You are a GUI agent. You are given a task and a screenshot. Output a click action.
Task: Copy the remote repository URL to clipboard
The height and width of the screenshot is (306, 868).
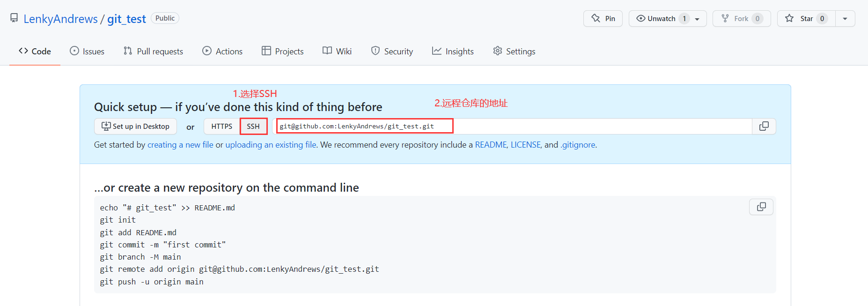[764, 127]
